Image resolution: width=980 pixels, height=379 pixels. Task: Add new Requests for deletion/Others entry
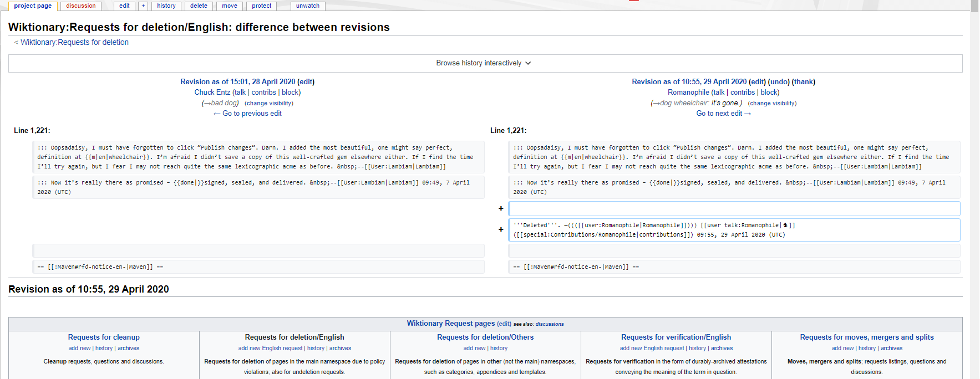(x=474, y=349)
